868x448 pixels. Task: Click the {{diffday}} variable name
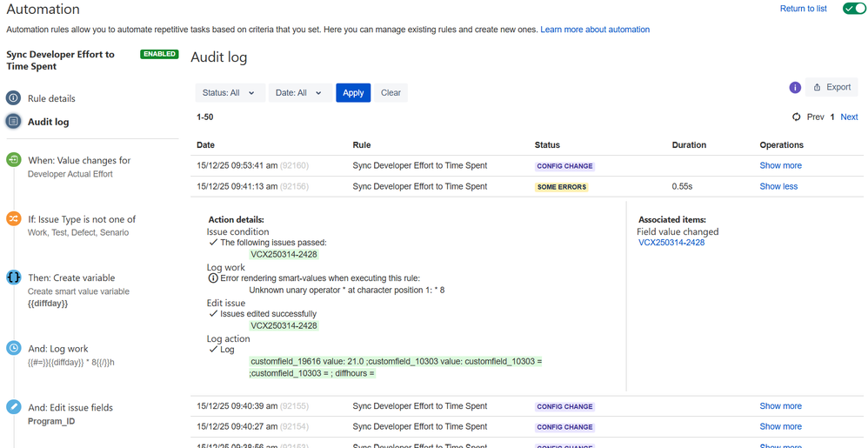[48, 304]
